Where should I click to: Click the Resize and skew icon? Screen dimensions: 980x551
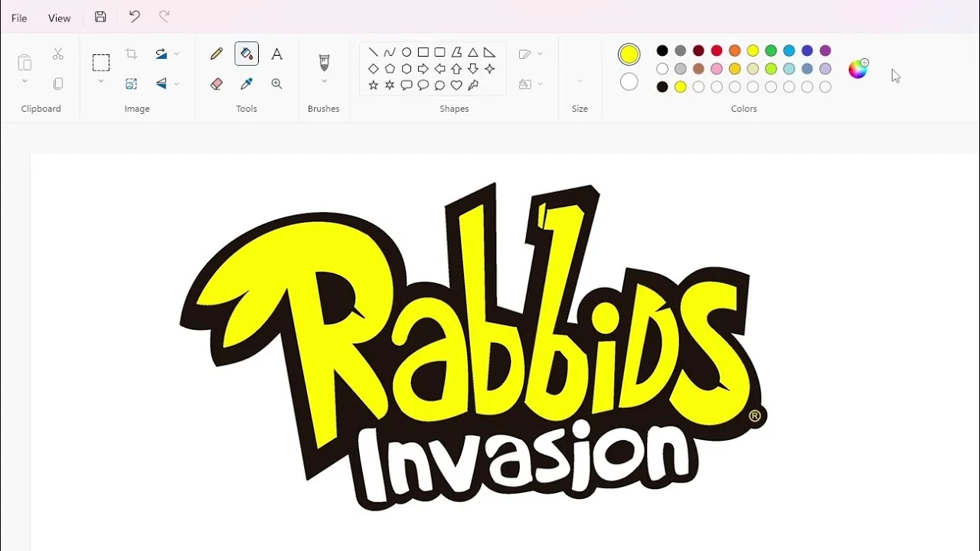[x=131, y=83]
